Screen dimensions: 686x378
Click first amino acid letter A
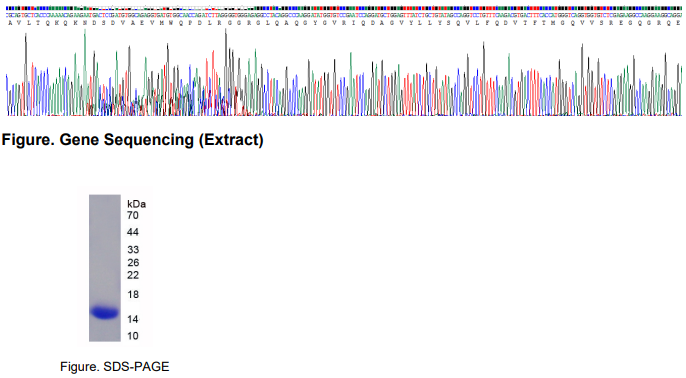10,23
